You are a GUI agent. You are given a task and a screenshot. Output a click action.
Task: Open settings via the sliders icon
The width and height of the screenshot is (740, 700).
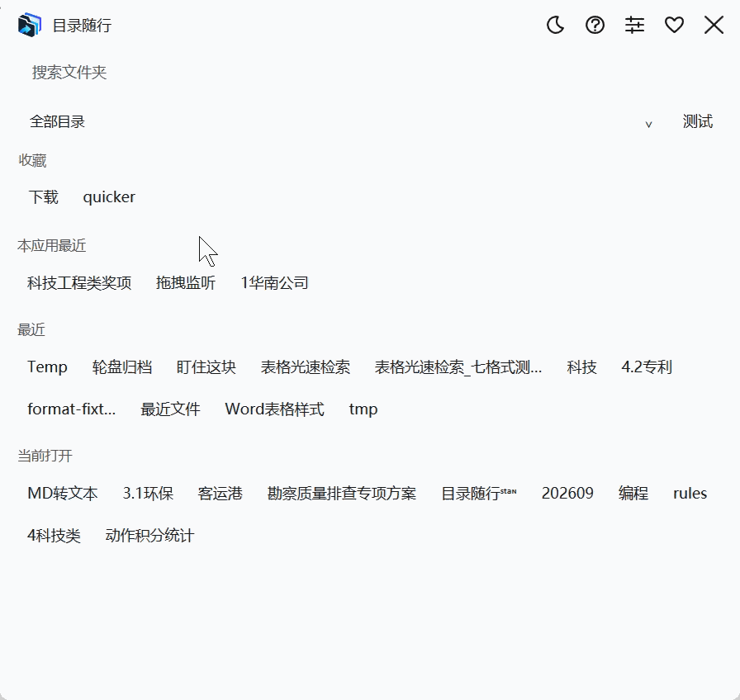click(634, 25)
